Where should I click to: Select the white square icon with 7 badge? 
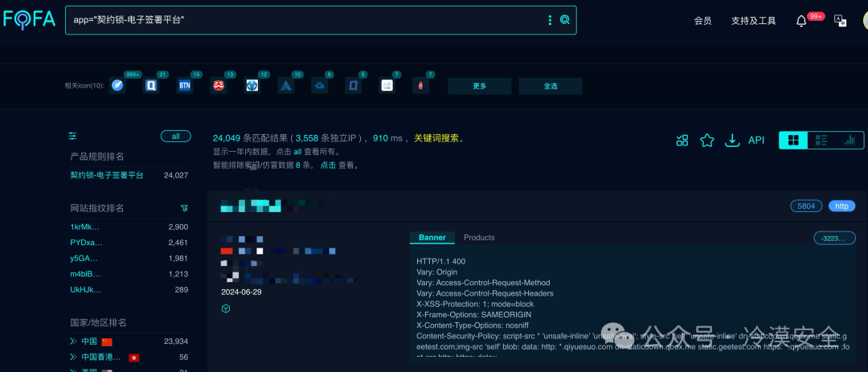pos(387,85)
